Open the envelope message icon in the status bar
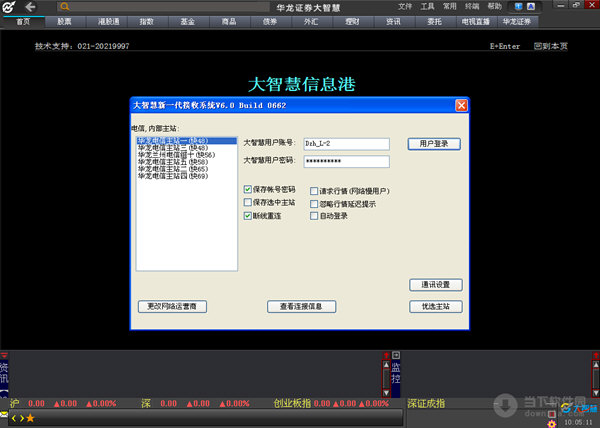The image size is (600, 428). click(x=4, y=414)
